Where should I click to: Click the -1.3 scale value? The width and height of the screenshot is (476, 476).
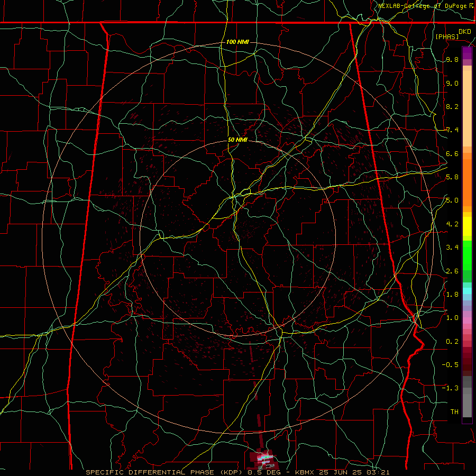(x=450, y=388)
